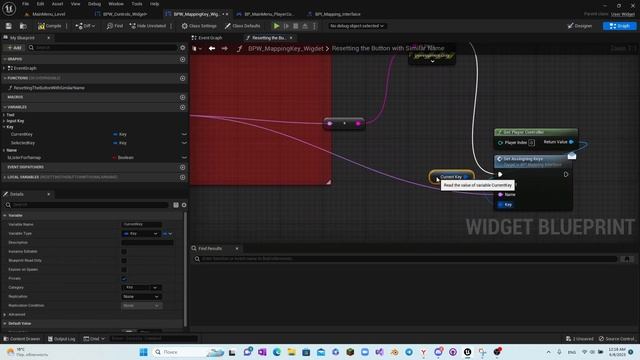Viewport: 640px width, 360px height.
Task: Close the My Blueprint panel tab
Action: [x=48, y=38]
